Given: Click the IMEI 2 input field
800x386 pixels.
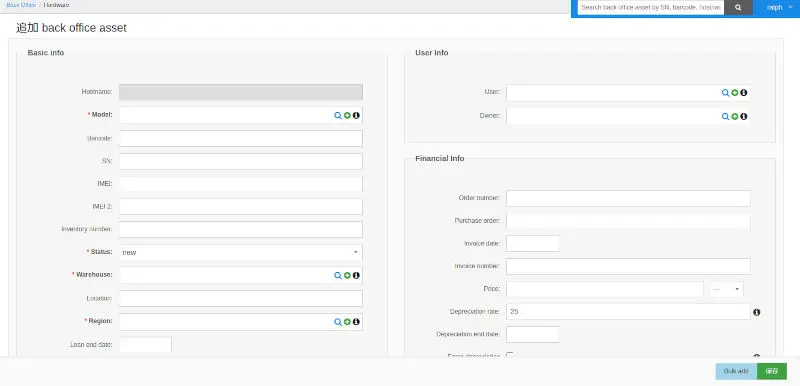Looking at the screenshot, I should pyautogui.click(x=241, y=207).
